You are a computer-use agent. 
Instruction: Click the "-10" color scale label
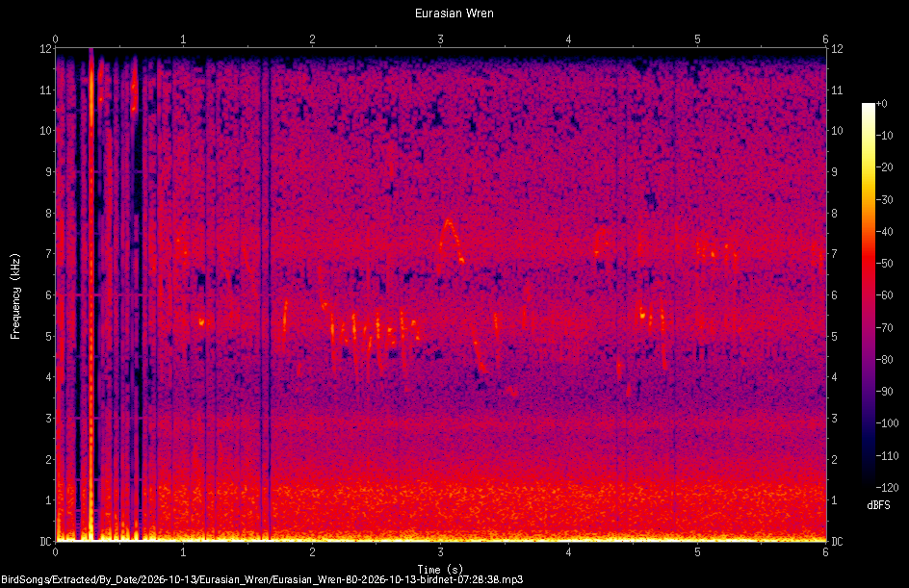tap(884, 136)
